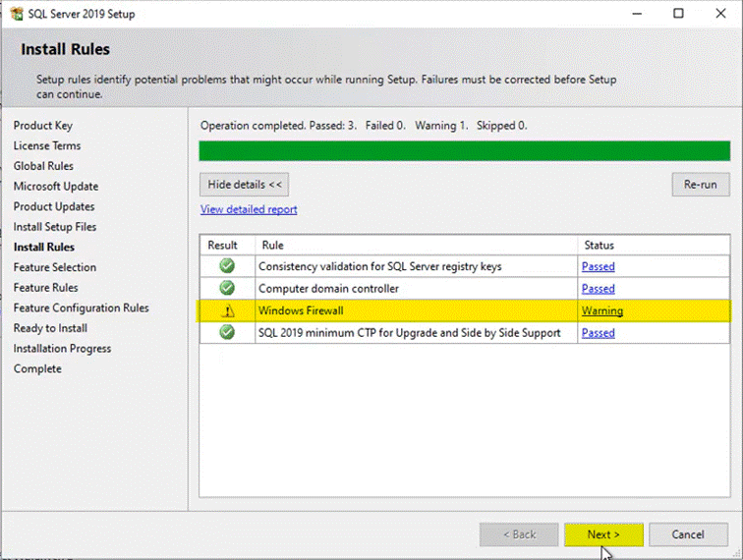Select 'SQL 2019 minimum CTP for Upgrade' rule text

click(x=410, y=333)
